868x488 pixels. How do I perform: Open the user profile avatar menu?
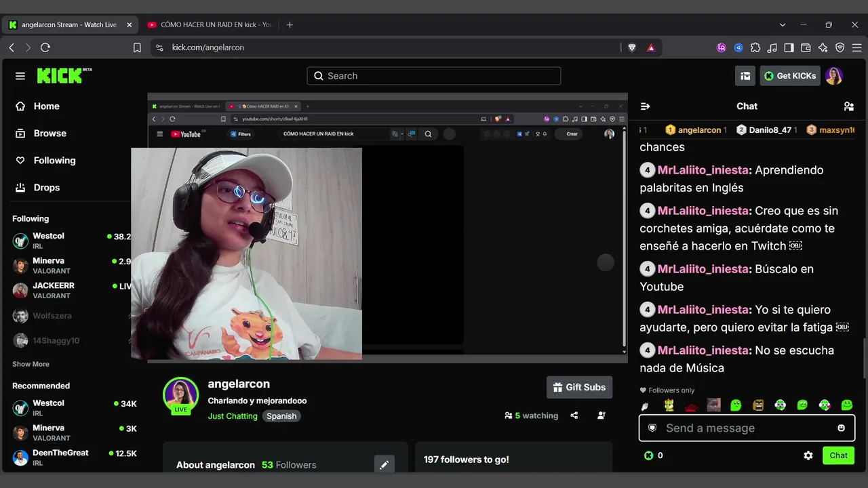834,76
